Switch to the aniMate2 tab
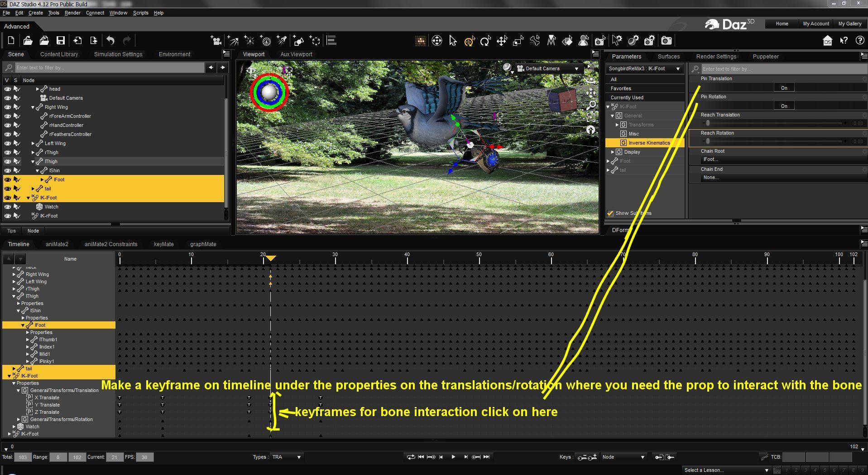 pos(57,244)
